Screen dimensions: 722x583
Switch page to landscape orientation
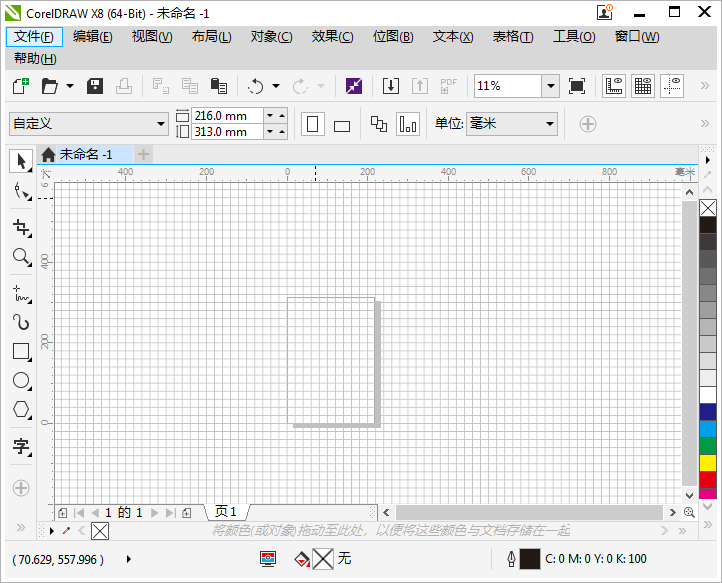(342, 125)
